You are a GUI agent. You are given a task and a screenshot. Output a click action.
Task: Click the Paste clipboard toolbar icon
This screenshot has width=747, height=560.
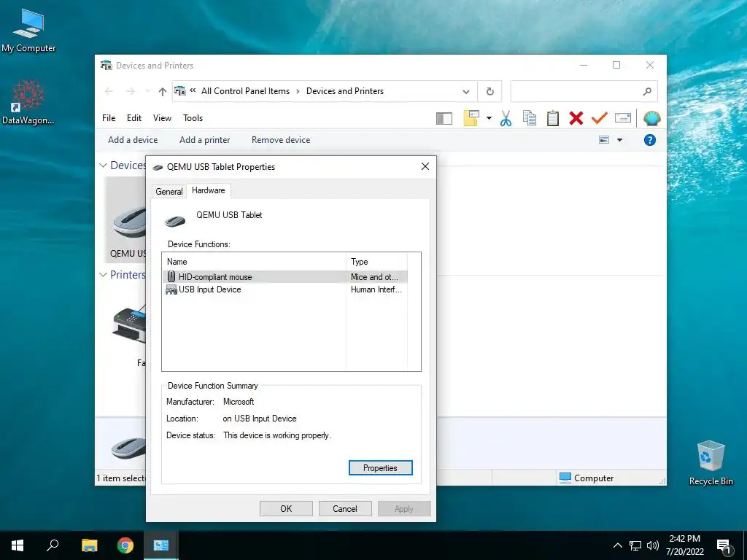[x=553, y=118]
